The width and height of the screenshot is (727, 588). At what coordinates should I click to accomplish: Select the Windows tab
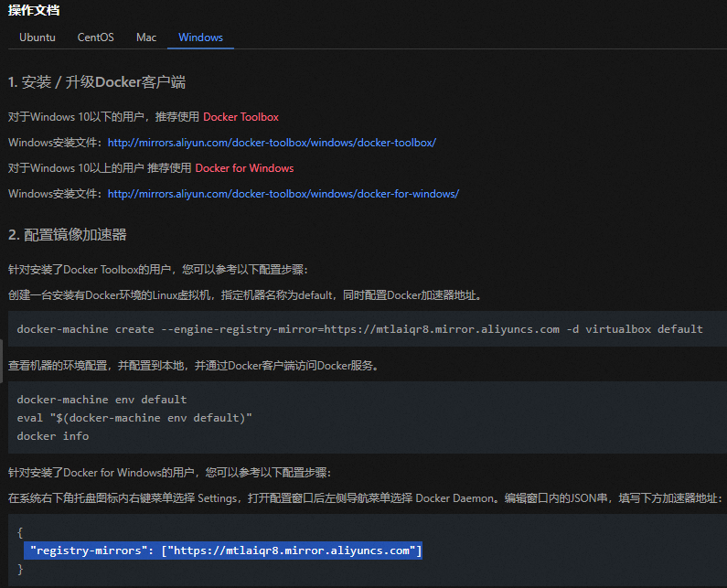coord(200,37)
